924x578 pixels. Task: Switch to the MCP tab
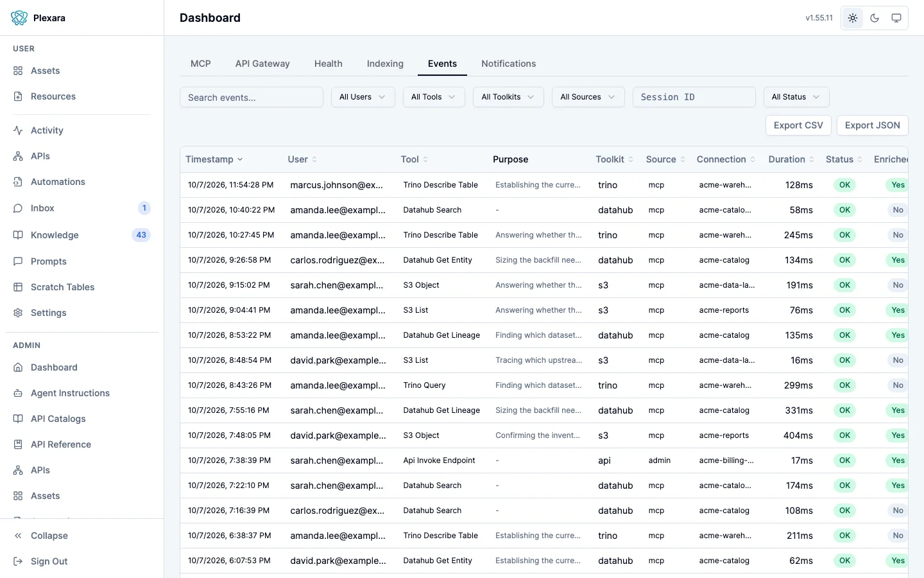(x=201, y=64)
